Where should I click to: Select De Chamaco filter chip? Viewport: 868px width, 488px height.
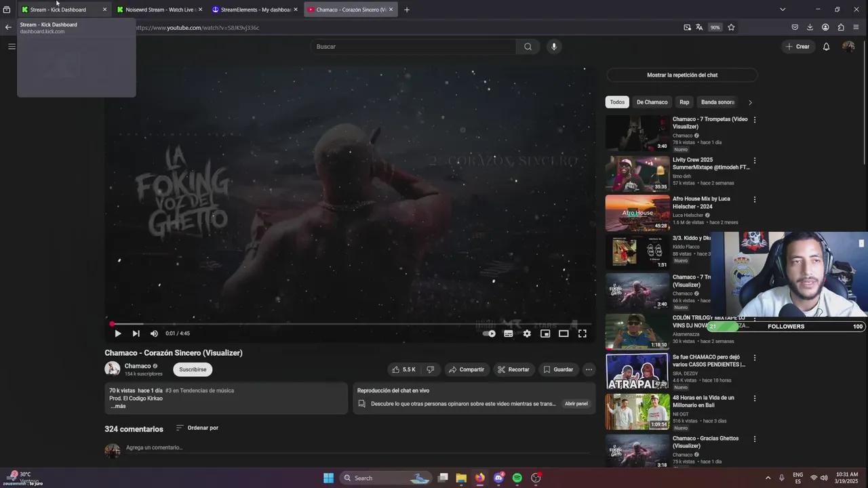[x=652, y=102]
